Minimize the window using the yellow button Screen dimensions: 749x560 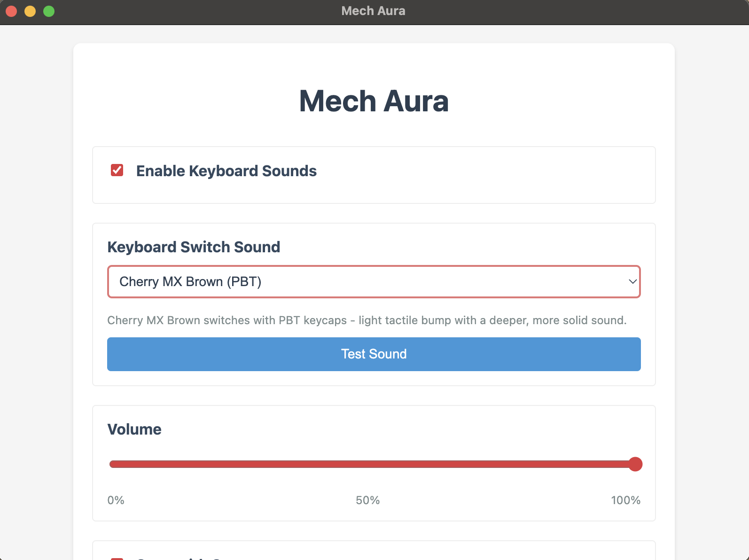tap(30, 11)
